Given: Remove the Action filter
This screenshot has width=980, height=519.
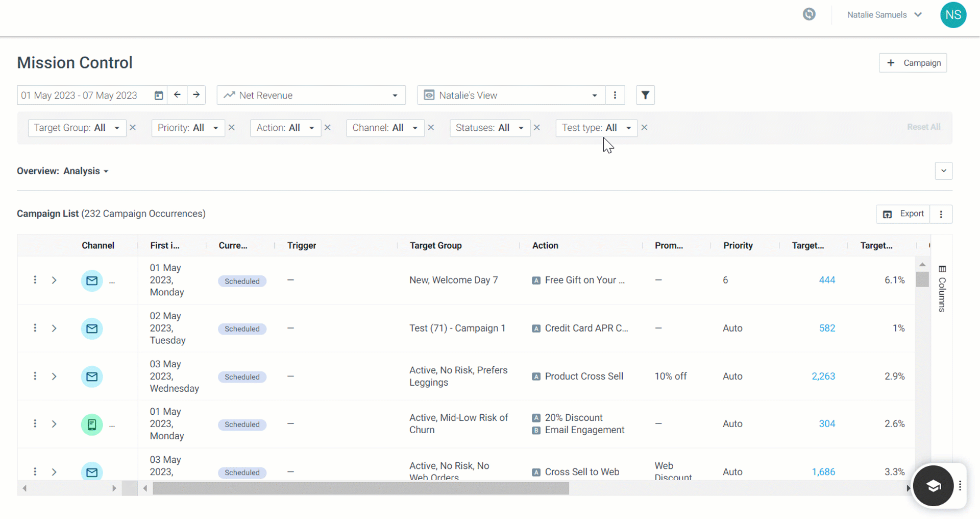Looking at the screenshot, I should click(x=328, y=128).
